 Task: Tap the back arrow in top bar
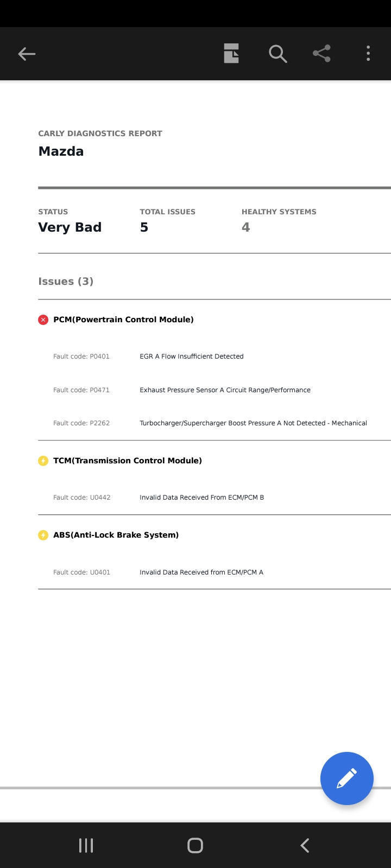27,54
